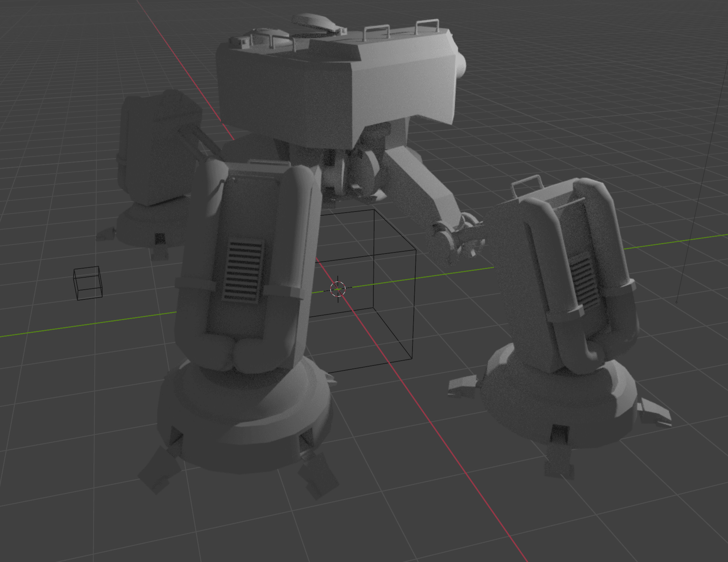Viewport: 728px width, 562px height.
Task: Click the vent grille on front-left leg
Action: 243,271
